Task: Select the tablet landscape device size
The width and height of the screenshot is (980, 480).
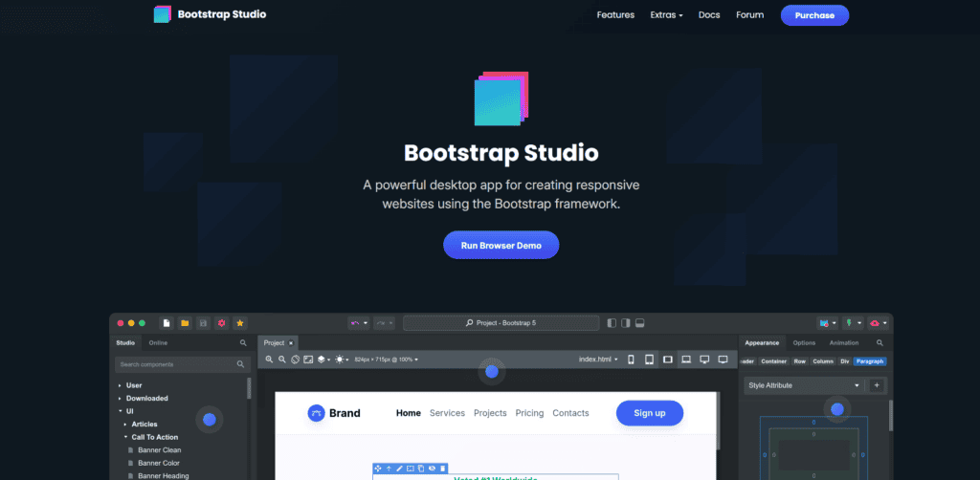Action: (667, 359)
